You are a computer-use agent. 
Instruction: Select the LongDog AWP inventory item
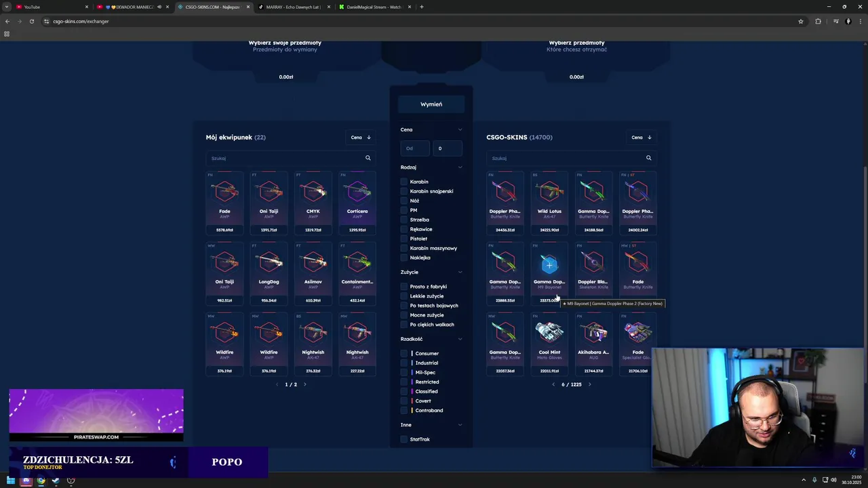[x=269, y=273]
